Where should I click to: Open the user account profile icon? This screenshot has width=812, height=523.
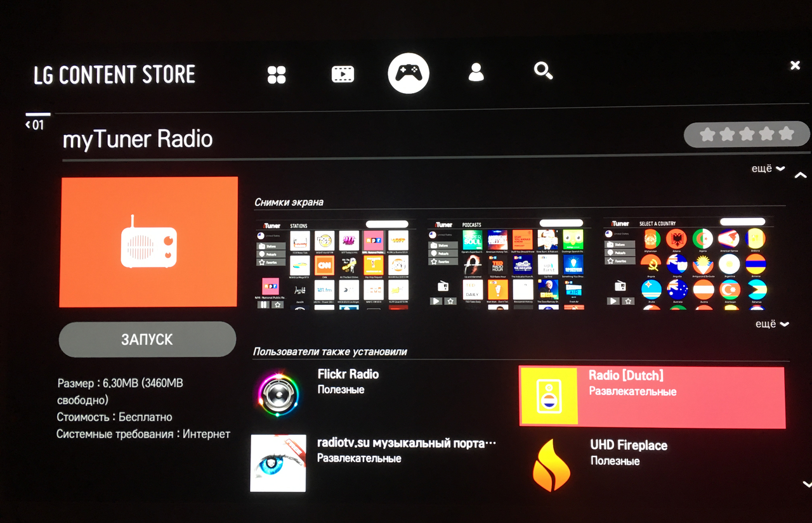pyautogui.click(x=476, y=72)
